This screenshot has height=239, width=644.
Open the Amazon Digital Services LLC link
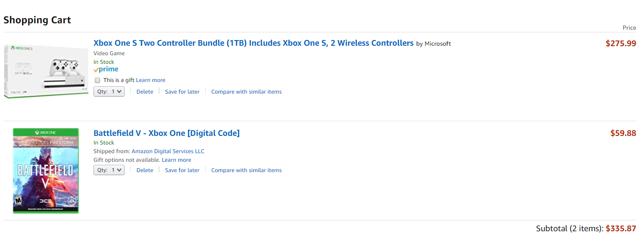tap(168, 151)
